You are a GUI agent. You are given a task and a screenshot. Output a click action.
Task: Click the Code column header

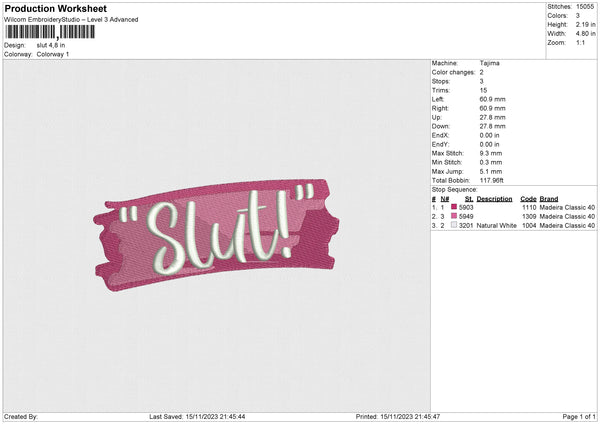pyautogui.click(x=529, y=198)
